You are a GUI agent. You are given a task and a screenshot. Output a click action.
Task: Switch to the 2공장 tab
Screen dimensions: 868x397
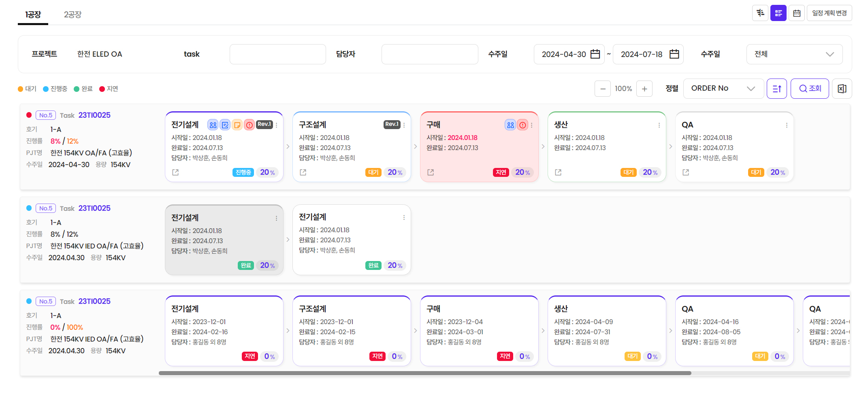tap(73, 15)
